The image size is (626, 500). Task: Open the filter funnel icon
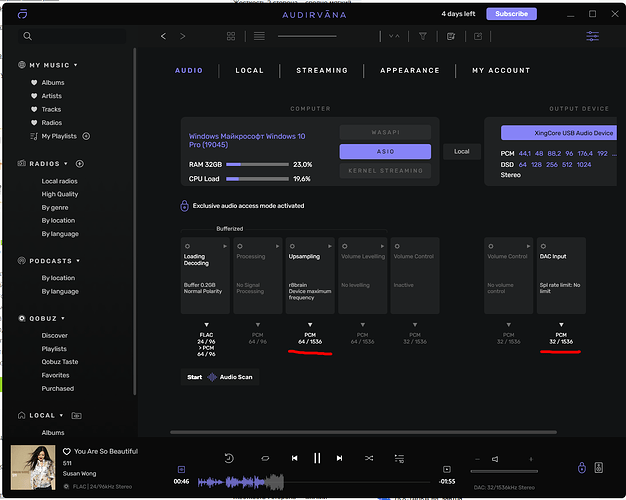422,36
